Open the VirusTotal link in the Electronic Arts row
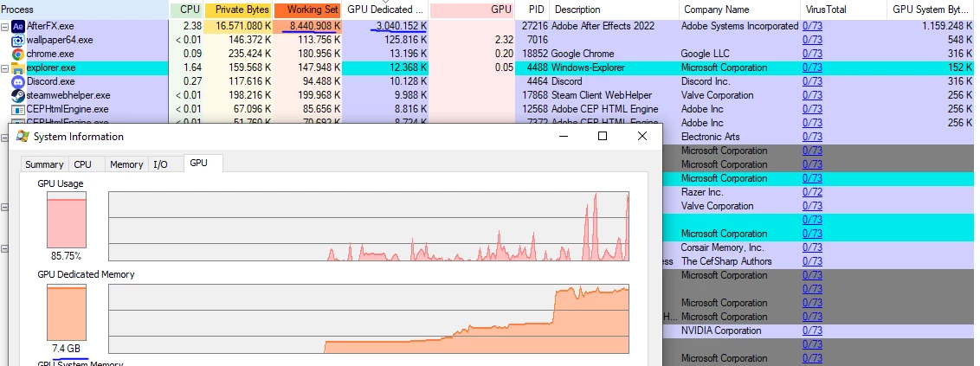 click(x=813, y=137)
